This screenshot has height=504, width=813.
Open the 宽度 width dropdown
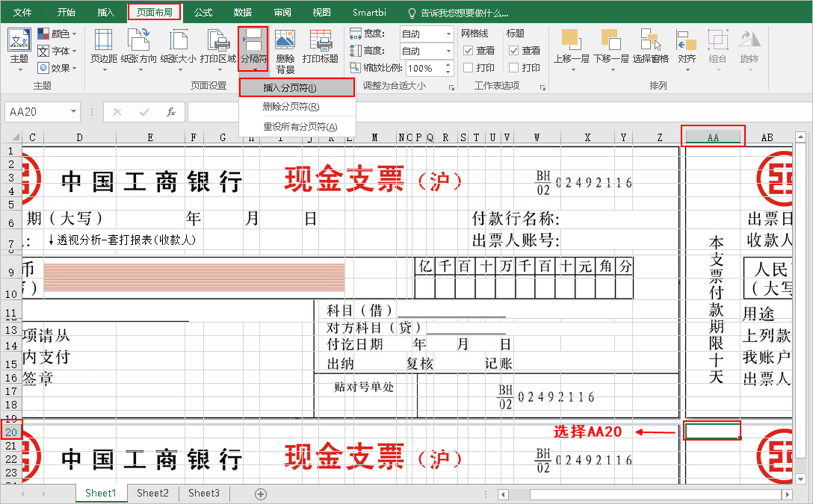click(x=448, y=34)
